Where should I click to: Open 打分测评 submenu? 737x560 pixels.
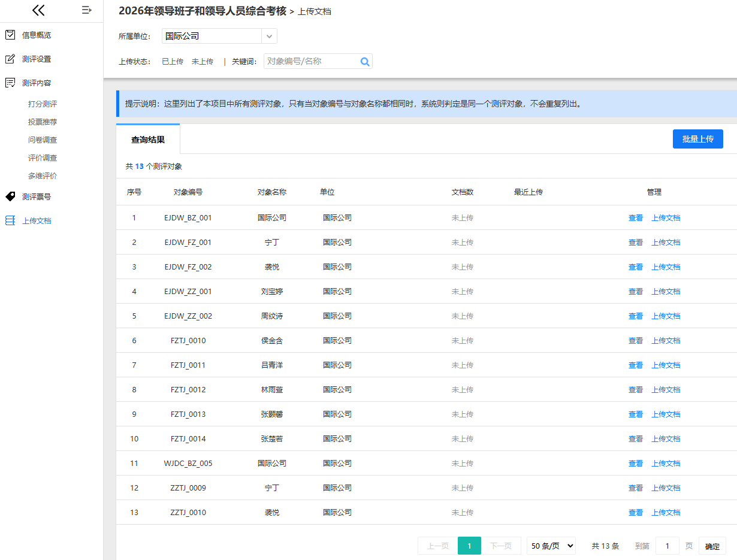point(43,104)
